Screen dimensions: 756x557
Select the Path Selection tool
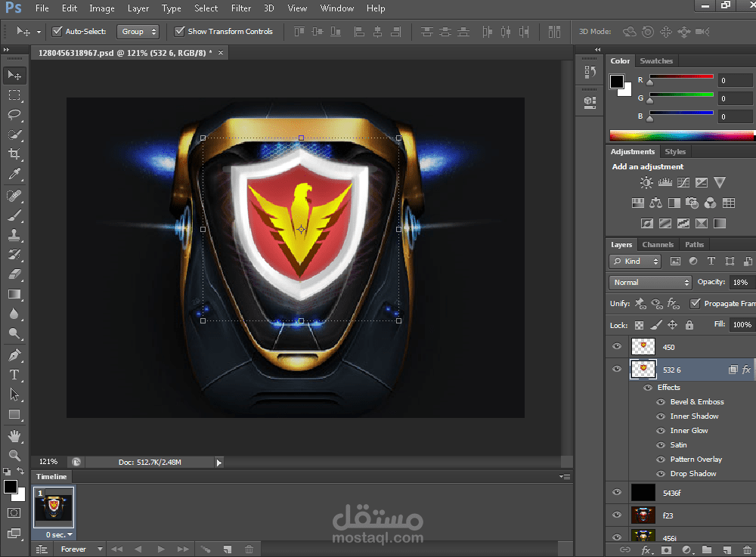pos(14,395)
